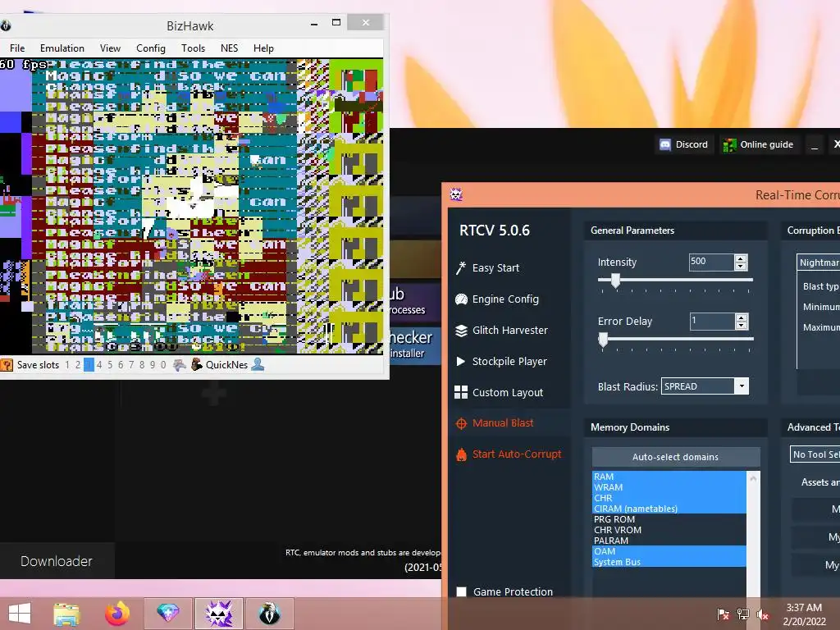Image resolution: width=840 pixels, height=630 pixels.
Task: Toggle the WRAM memory domain
Action: (669, 487)
